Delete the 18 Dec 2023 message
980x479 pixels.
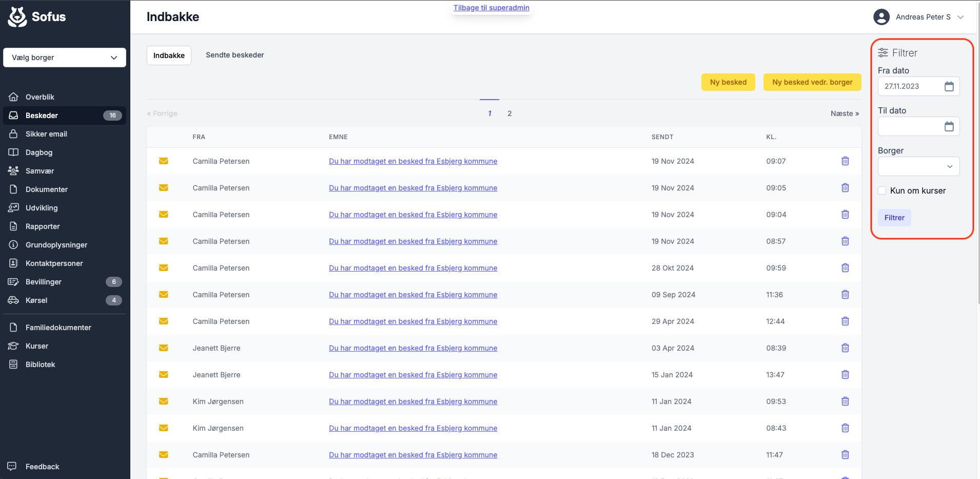(845, 455)
